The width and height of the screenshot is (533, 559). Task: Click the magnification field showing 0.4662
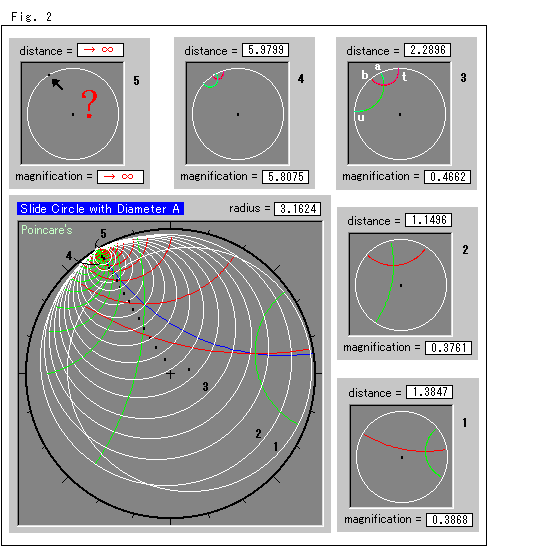(447, 177)
